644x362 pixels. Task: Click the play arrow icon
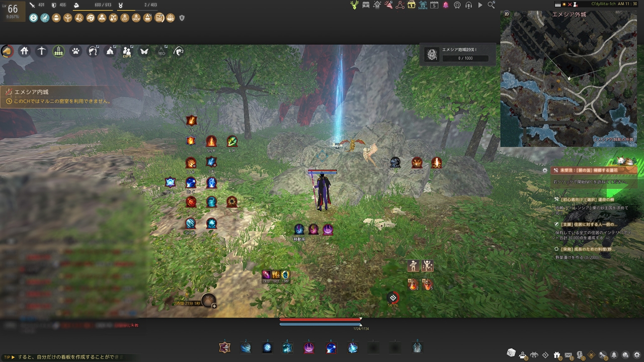coord(480,5)
